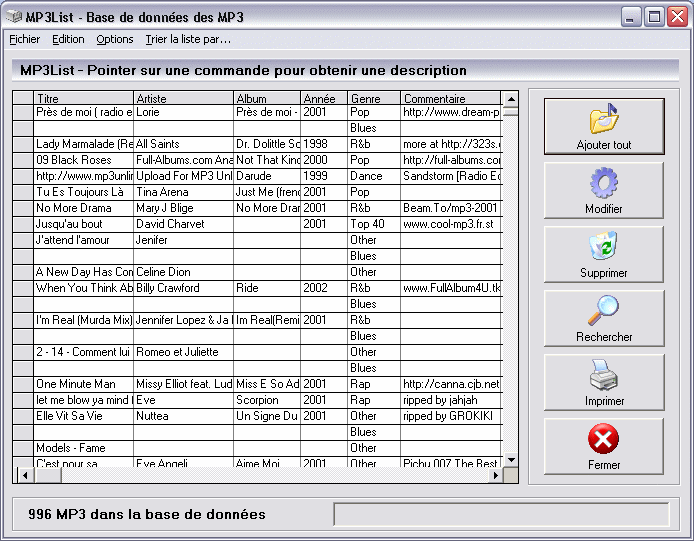Select the 'Celine Dion' artist cell
This screenshot has height=541, width=694.
(183, 272)
